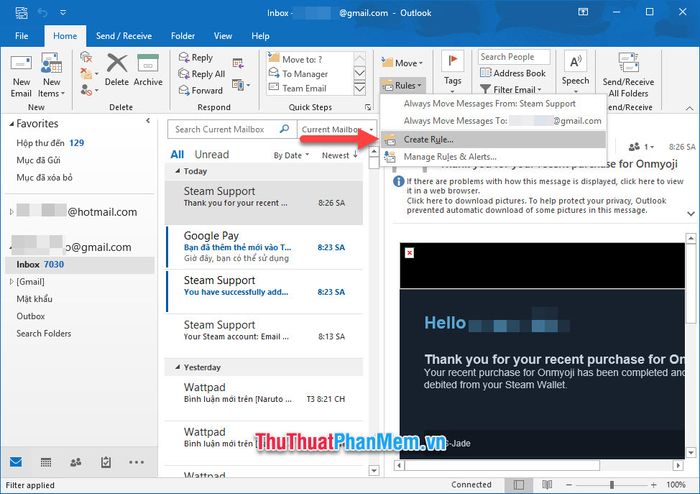
Task: Click the Speech read aloud icon
Action: click(x=575, y=62)
